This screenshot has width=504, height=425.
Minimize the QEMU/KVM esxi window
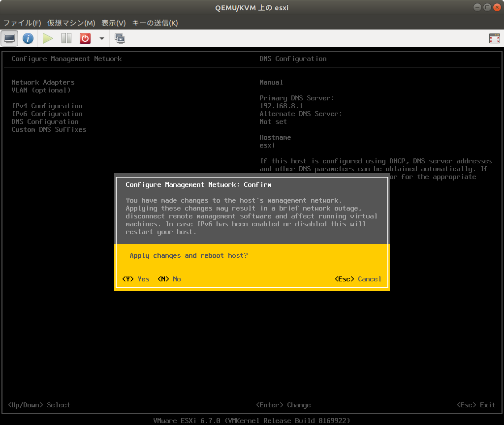(x=477, y=7)
